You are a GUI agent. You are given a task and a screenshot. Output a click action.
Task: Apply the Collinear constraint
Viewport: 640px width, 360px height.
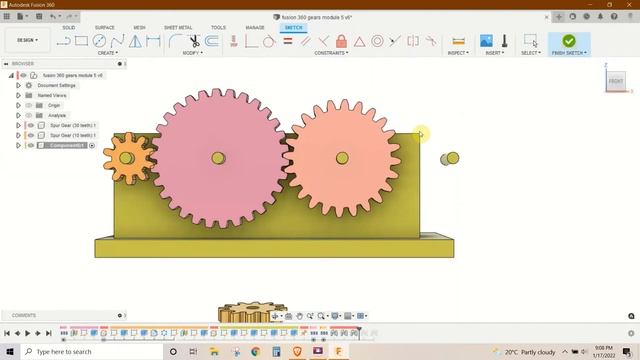point(395,41)
